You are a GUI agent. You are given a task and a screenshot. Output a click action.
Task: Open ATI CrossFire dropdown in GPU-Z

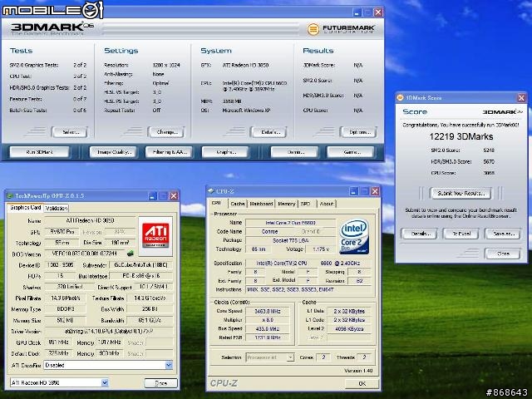tap(169, 365)
